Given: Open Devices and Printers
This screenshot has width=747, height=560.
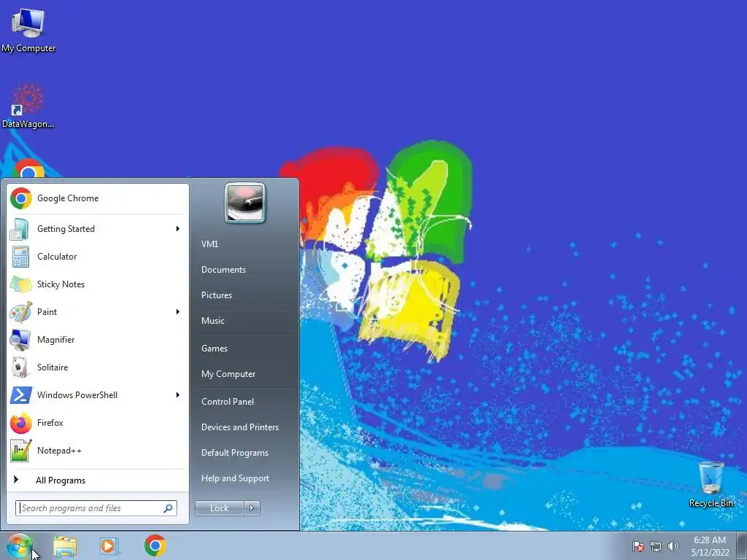Looking at the screenshot, I should (x=239, y=427).
